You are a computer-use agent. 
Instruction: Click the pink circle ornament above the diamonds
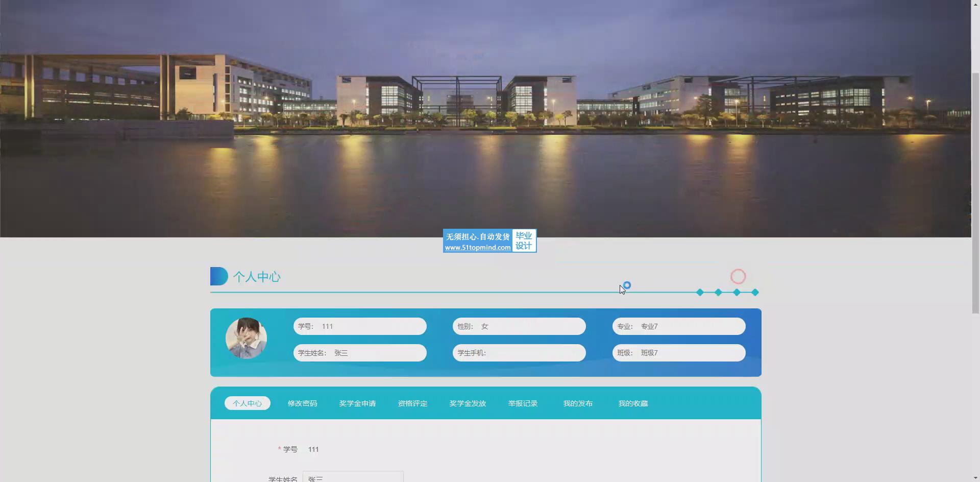738,276
